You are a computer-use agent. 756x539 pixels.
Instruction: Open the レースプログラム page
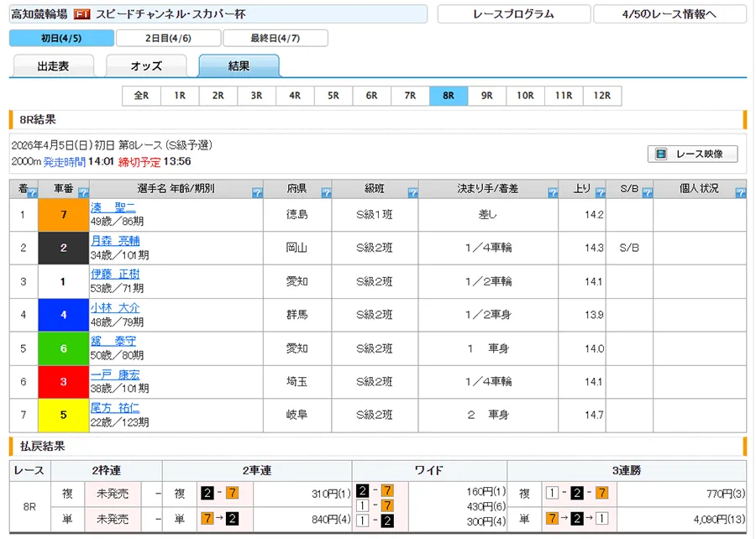[512, 14]
